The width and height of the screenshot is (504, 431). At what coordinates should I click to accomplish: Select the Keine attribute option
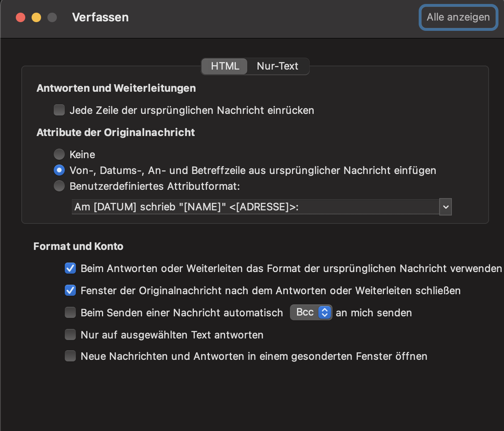click(x=59, y=154)
